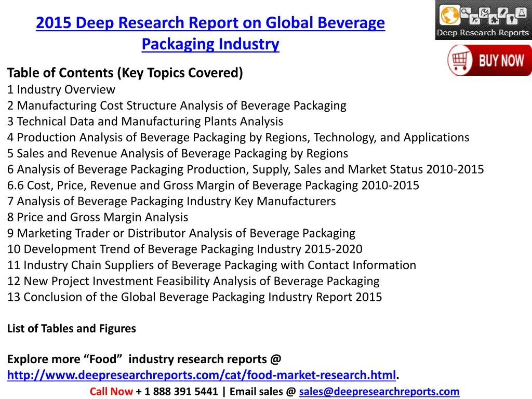Image resolution: width=532 pixels, height=399 pixels.
Task: Select '6.6 Cost, Price, Revenue' line
Action: click(x=213, y=185)
